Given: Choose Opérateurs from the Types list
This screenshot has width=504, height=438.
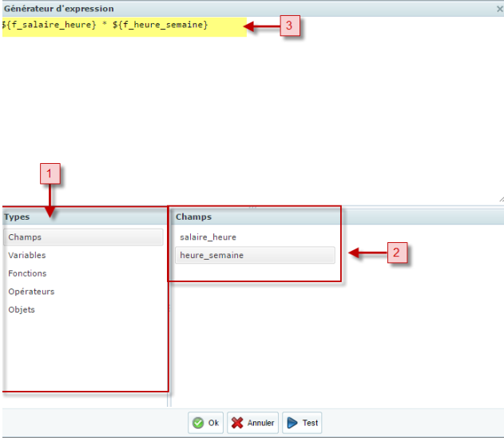Looking at the screenshot, I should [x=31, y=292].
